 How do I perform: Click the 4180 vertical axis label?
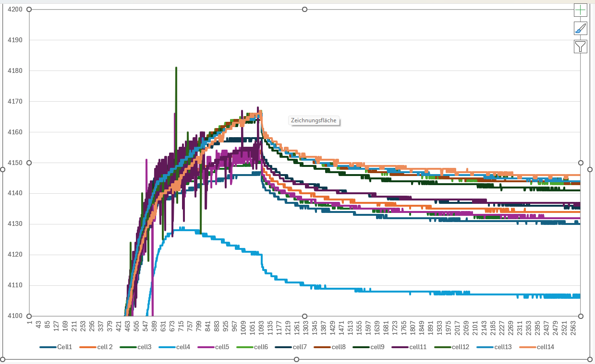tap(15, 71)
